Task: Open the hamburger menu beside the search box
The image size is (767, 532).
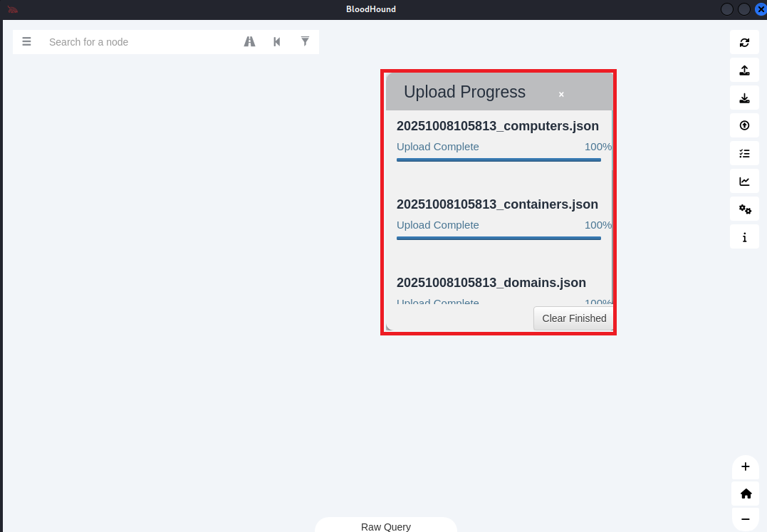Action: [26, 41]
